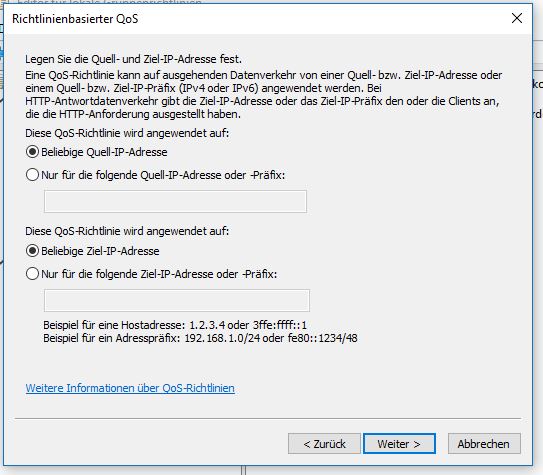543x475 pixels.
Task: Click the Hostadresse example text line
Action: [175, 325]
